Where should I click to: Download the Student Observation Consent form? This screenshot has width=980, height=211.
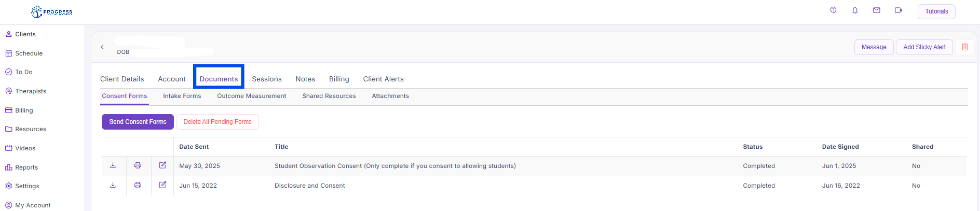pyautogui.click(x=113, y=165)
